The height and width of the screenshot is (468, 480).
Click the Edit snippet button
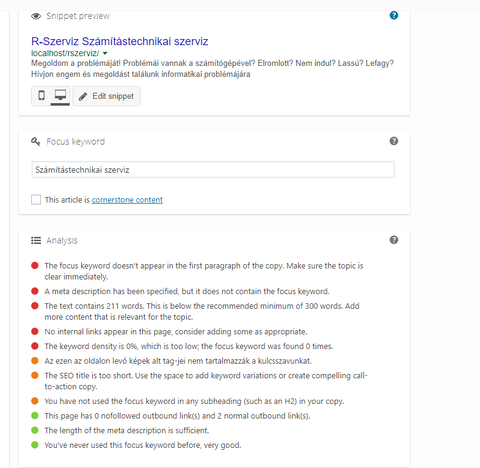click(107, 96)
